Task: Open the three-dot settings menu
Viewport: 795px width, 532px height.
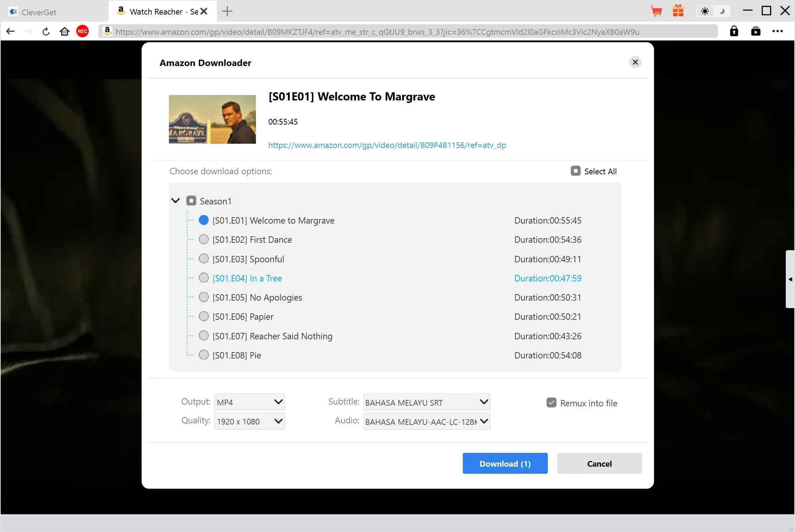Action: pos(778,31)
